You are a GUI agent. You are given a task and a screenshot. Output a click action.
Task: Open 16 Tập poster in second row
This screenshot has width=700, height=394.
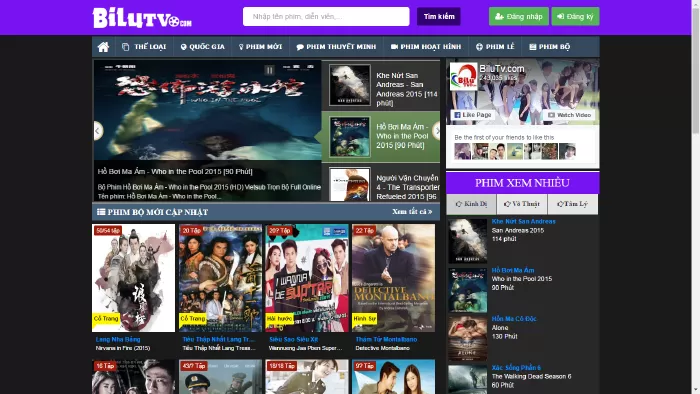133,377
